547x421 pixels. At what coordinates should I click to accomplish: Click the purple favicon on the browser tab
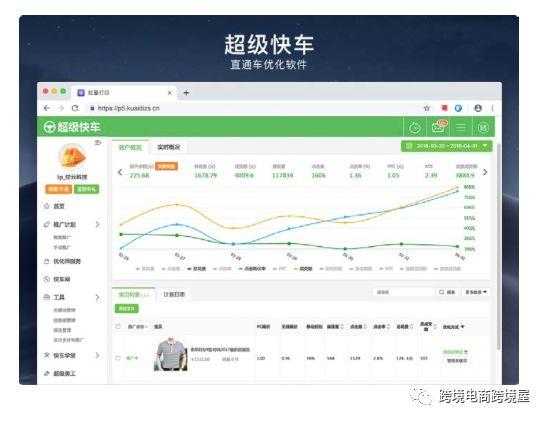[81, 93]
